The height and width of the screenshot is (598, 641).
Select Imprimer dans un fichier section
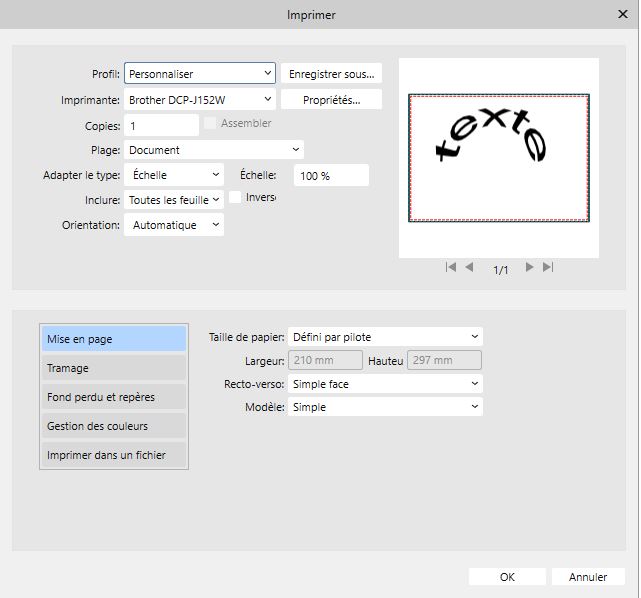pyautogui.click(x=114, y=455)
